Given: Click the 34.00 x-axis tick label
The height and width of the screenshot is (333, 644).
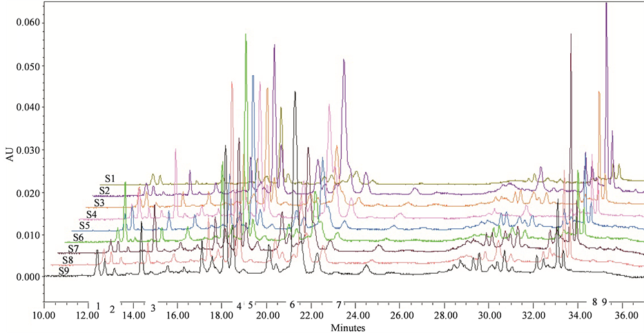Looking at the screenshot, I should [x=578, y=316].
